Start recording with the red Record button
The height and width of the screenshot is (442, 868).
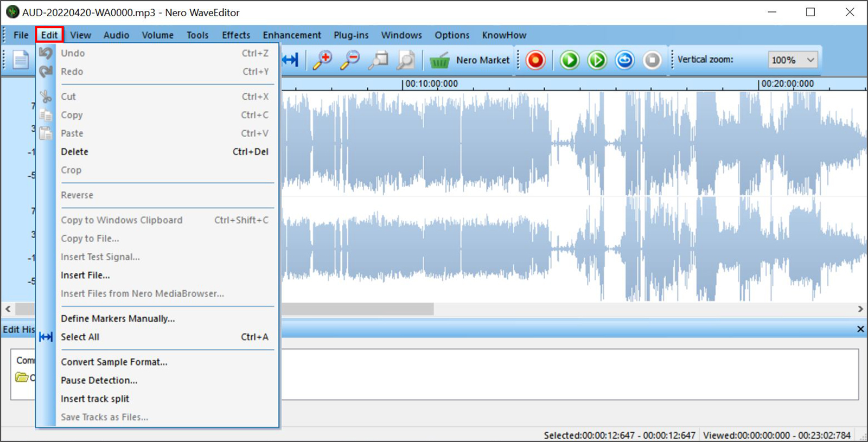coord(535,60)
